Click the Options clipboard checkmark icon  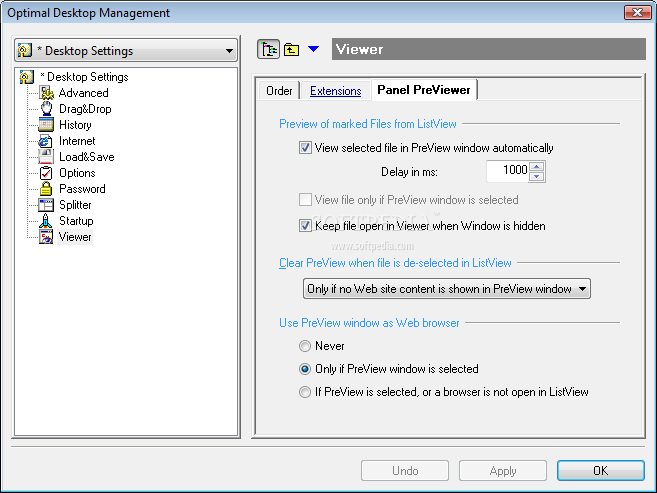46,173
